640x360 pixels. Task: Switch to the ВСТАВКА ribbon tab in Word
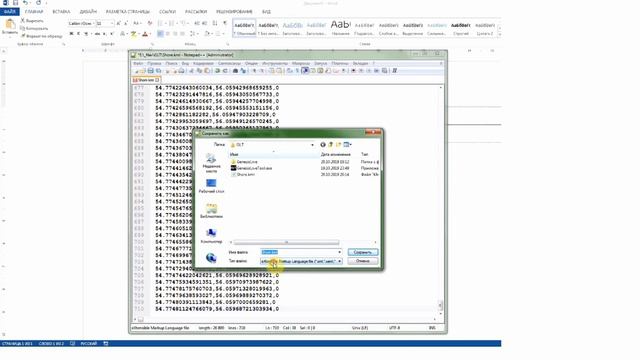click(x=61, y=12)
